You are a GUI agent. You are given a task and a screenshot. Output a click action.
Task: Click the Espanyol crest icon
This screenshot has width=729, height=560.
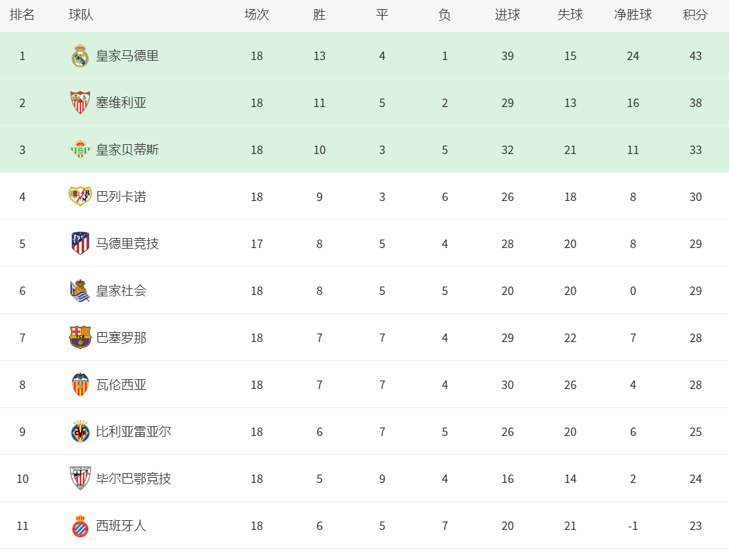point(80,525)
